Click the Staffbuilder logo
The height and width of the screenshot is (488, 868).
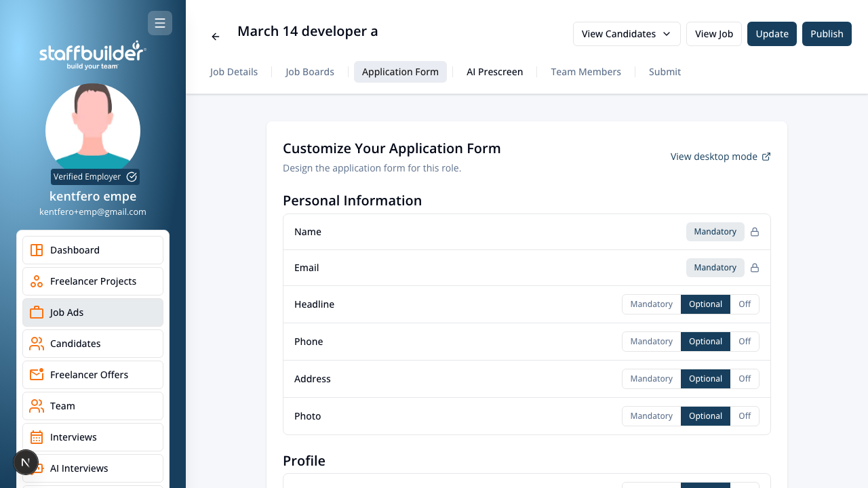pyautogui.click(x=93, y=55)
